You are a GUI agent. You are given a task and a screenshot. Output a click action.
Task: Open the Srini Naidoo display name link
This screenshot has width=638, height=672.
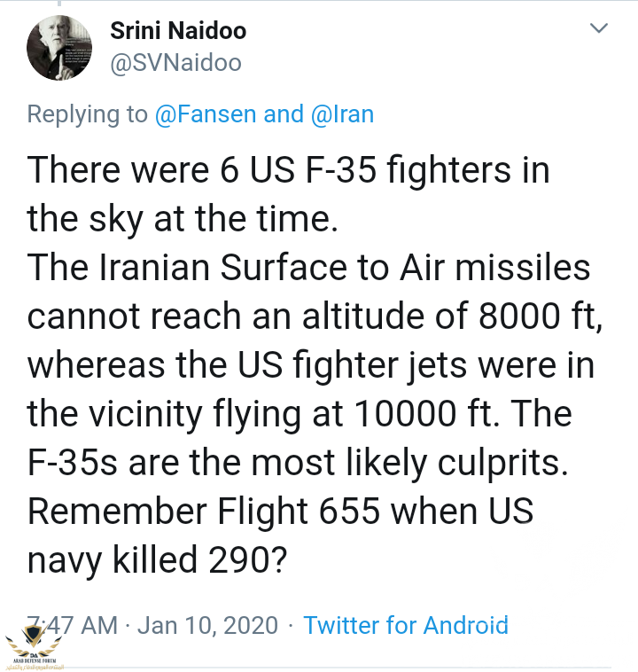tap(178, 32)
